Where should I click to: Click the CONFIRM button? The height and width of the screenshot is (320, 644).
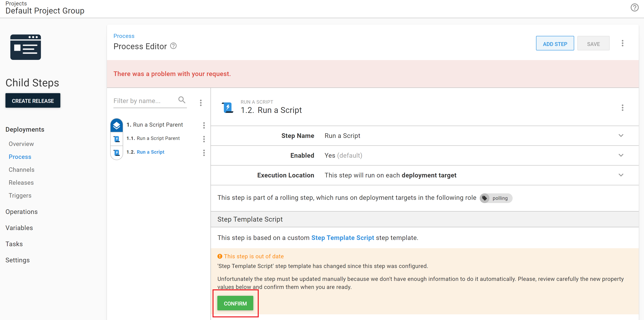click(x=235, y=303)
